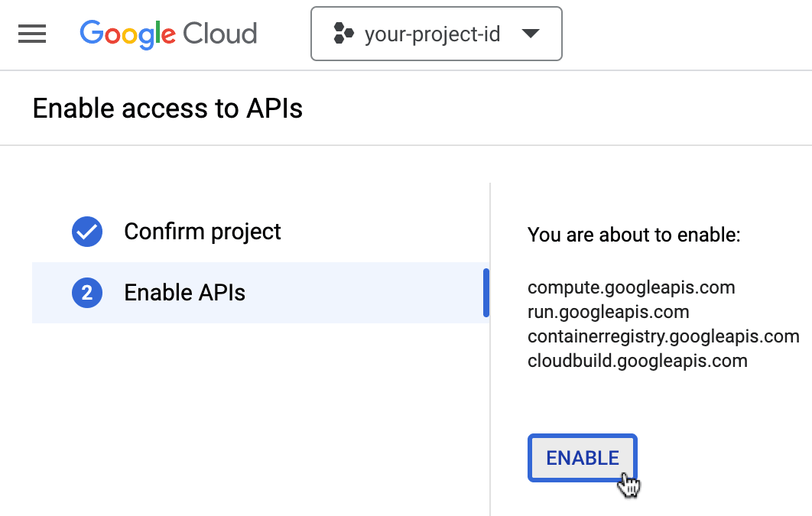
Task: Click the cloudbuild.googleapis.com entry
Action: [637, 360]
